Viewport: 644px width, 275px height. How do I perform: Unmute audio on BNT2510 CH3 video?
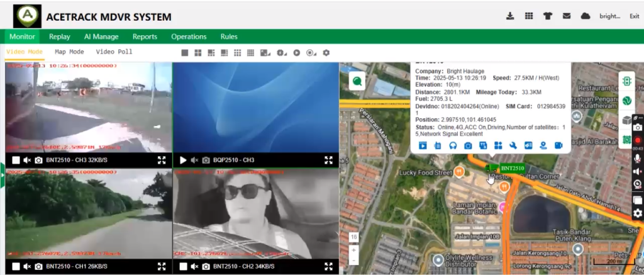tap(27, 160)
